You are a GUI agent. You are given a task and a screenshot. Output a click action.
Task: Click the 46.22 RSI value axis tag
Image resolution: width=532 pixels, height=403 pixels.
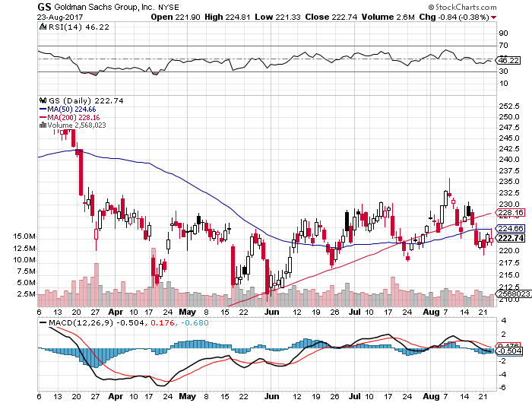click(507, 61)
